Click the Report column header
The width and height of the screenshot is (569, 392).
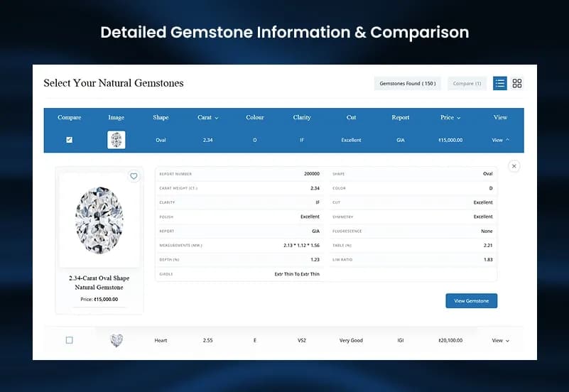coord(400,117)
